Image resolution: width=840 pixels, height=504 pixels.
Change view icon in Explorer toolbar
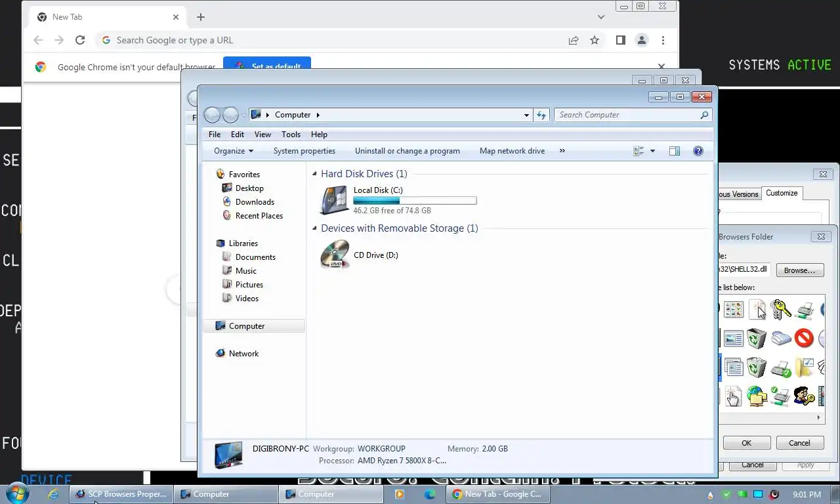point(639,151)
